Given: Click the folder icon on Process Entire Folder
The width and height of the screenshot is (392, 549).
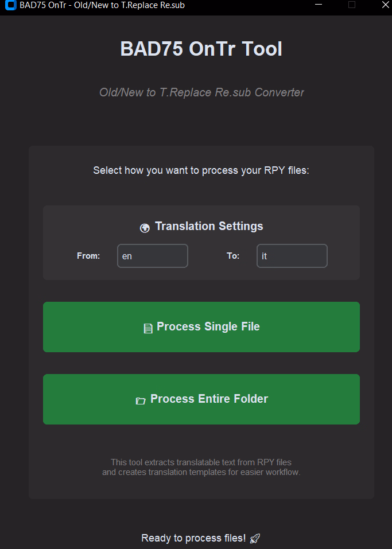Looking at the screenshot, I should tap(141, 400).
